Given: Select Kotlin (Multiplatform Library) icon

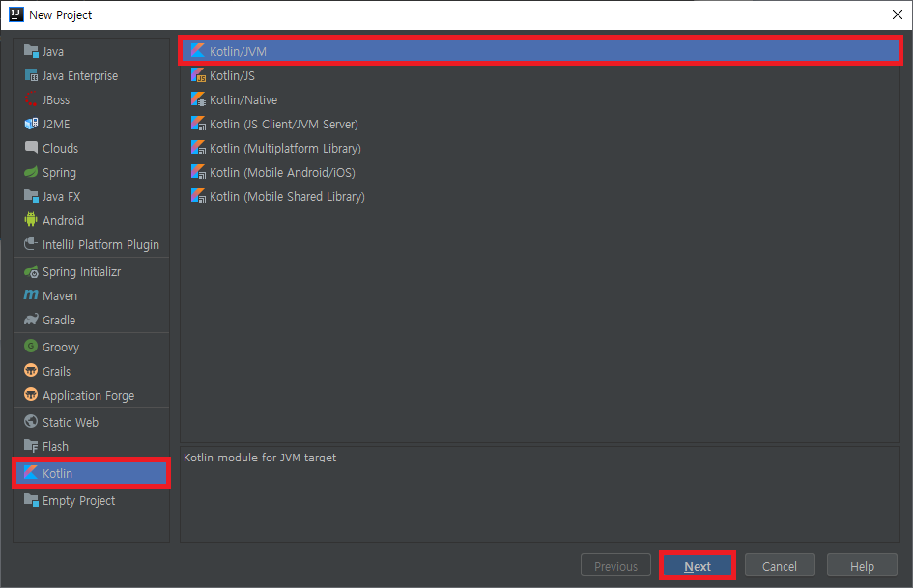Looking at the screenshot, I should (199, 148).
